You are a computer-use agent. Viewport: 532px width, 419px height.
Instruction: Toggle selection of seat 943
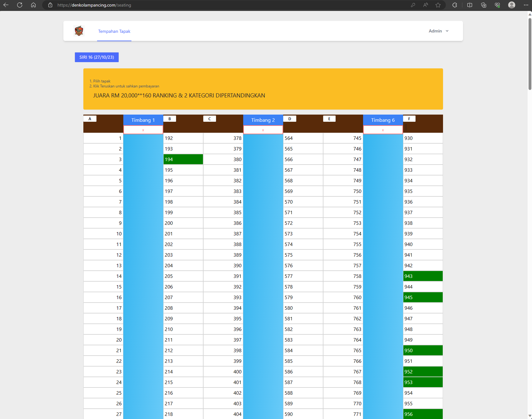click(x=423, y=276)
